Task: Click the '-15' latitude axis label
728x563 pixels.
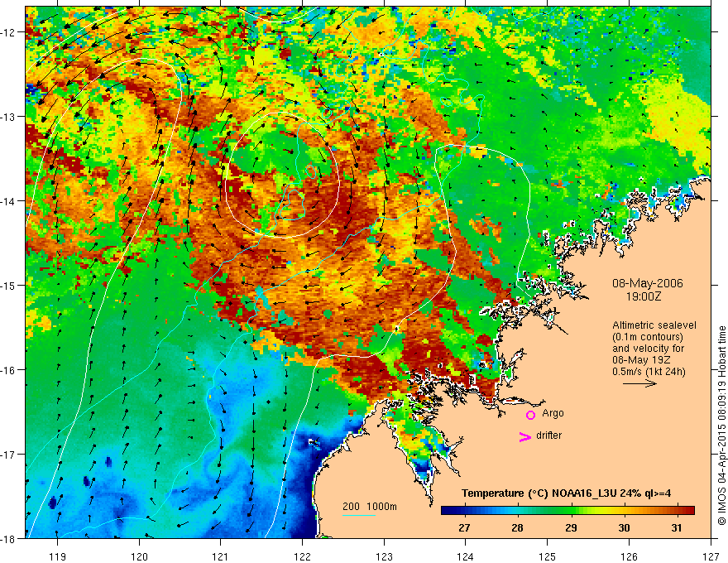Action: [8, 285]
